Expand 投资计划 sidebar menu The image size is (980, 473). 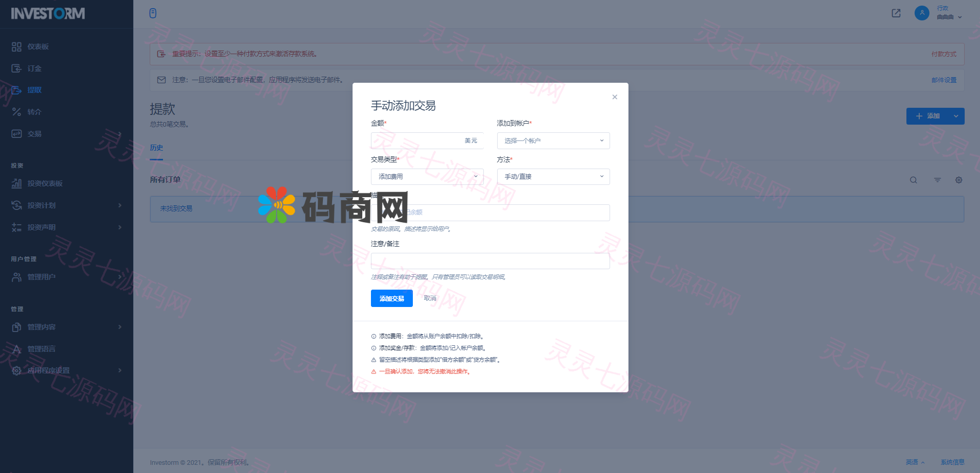tap(66, 205)
